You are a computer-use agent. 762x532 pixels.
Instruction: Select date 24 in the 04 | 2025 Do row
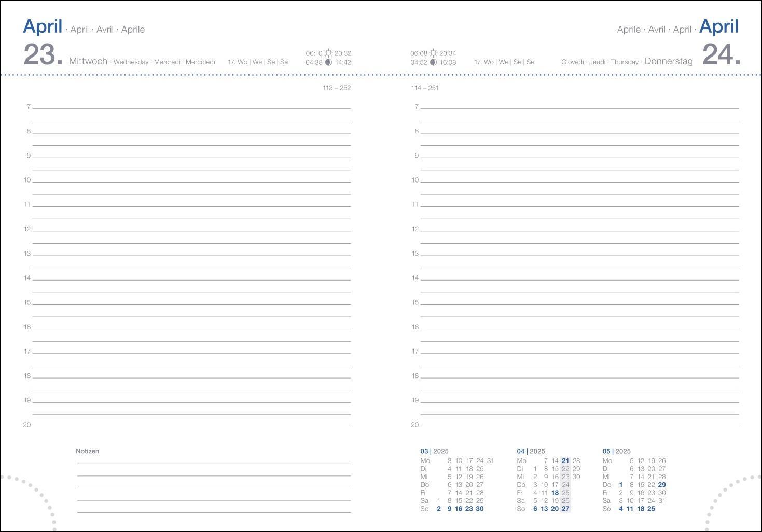pyautogui.click(x=565, y=485)
